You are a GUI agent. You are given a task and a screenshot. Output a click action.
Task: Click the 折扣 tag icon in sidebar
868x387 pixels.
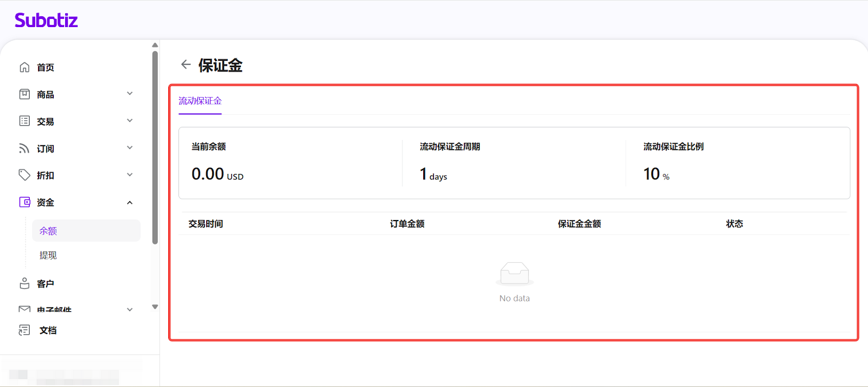[x=24, y=175]
